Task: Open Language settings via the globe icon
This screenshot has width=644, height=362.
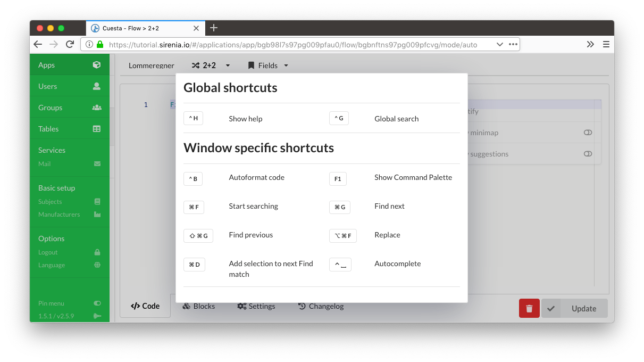Action: [97, 265]
